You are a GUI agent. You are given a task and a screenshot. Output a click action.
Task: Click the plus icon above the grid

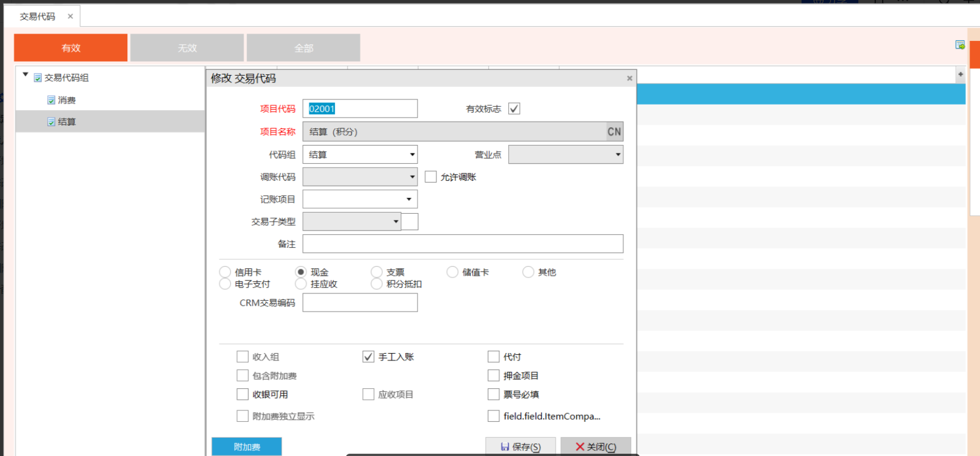click(960, 74)
